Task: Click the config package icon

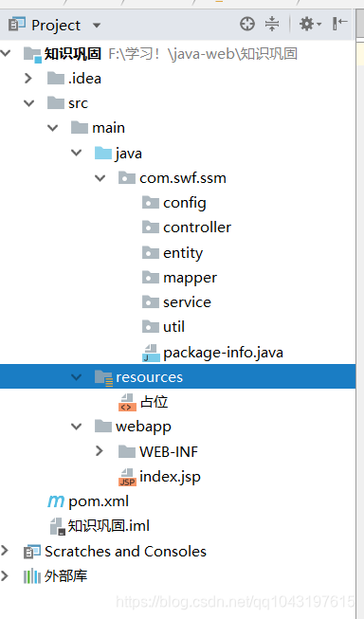Action: pos(151,202)
